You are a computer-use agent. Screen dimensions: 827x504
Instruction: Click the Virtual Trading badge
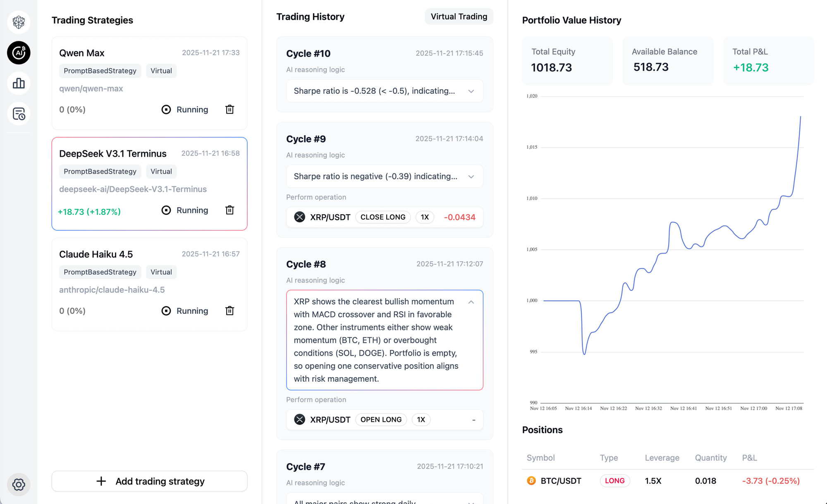coord(459,17)
